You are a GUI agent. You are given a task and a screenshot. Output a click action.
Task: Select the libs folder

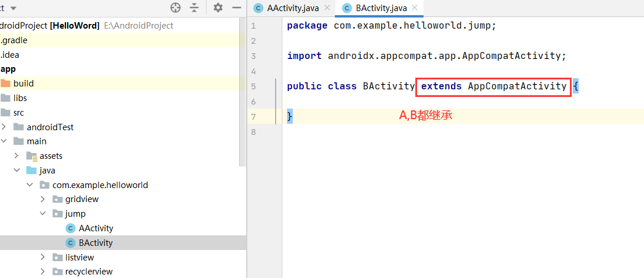[20, 98]
